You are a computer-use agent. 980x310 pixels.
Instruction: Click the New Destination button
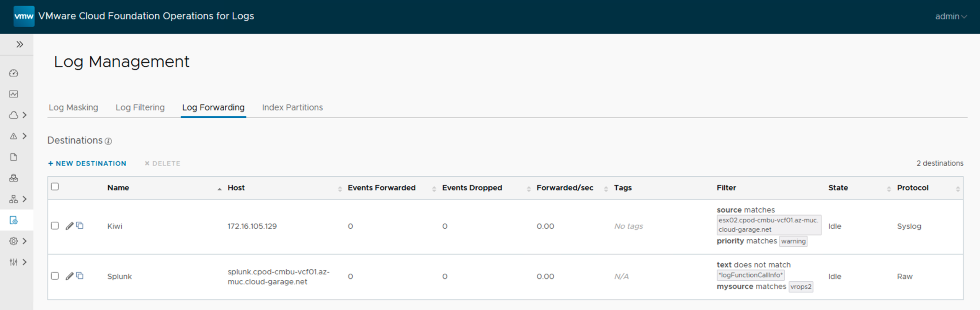coord(87,164)
